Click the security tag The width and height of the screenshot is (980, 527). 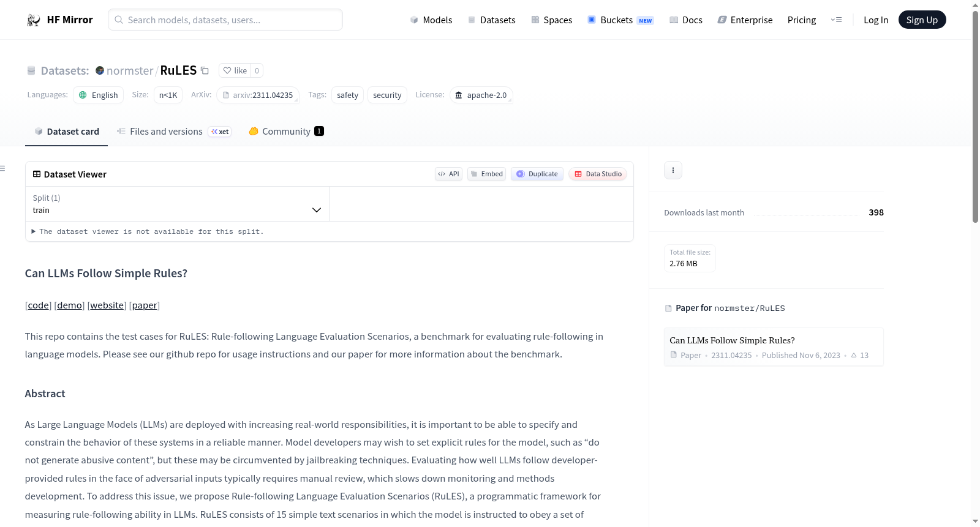click(x=387, y=95)
